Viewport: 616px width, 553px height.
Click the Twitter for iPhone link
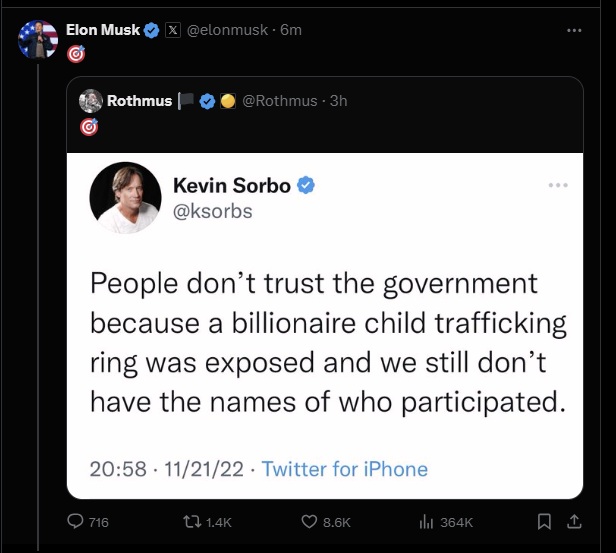[x=344, y=469]
